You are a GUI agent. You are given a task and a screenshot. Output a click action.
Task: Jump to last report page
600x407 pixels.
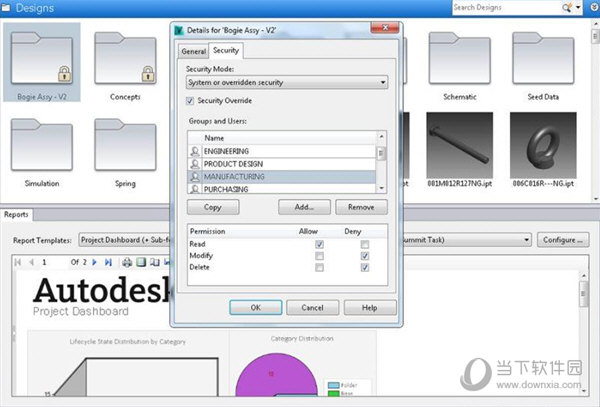(108, 262)
